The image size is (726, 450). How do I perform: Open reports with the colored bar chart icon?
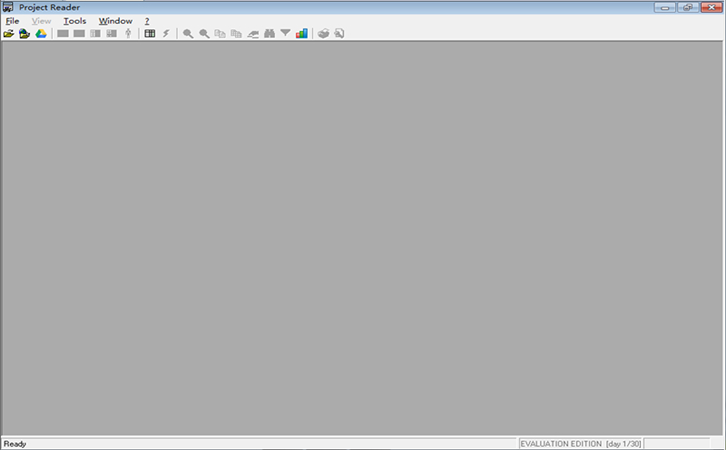(x=302, y=33)
